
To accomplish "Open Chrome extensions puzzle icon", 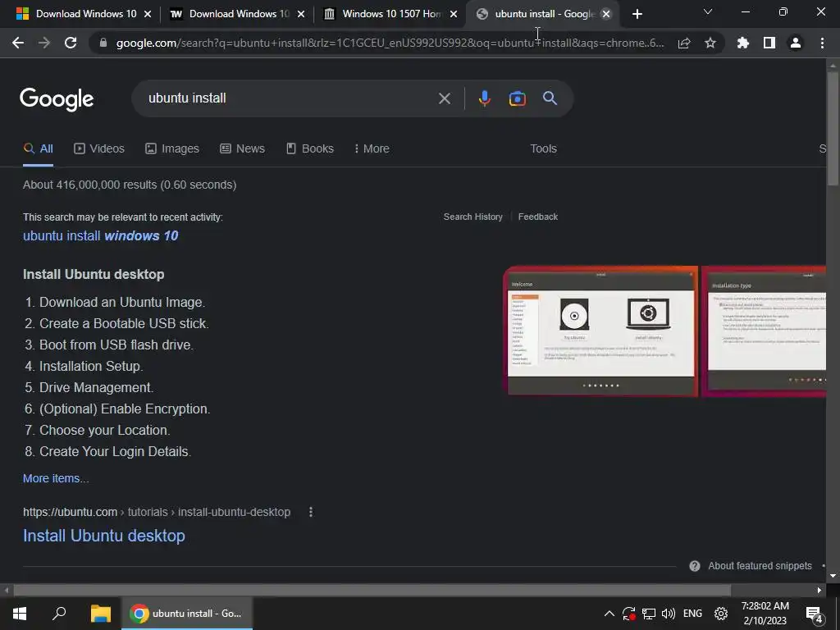I will [743, 43].
